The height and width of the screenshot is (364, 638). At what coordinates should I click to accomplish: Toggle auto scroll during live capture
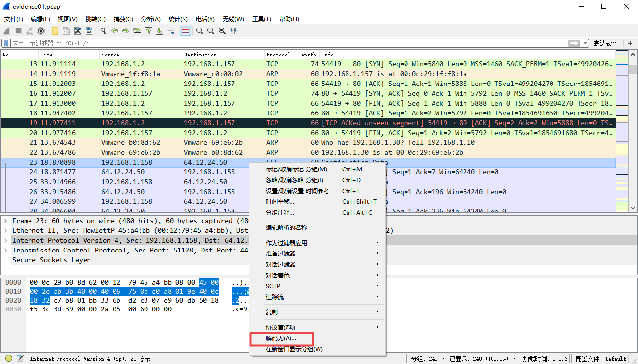click(172, 30)
